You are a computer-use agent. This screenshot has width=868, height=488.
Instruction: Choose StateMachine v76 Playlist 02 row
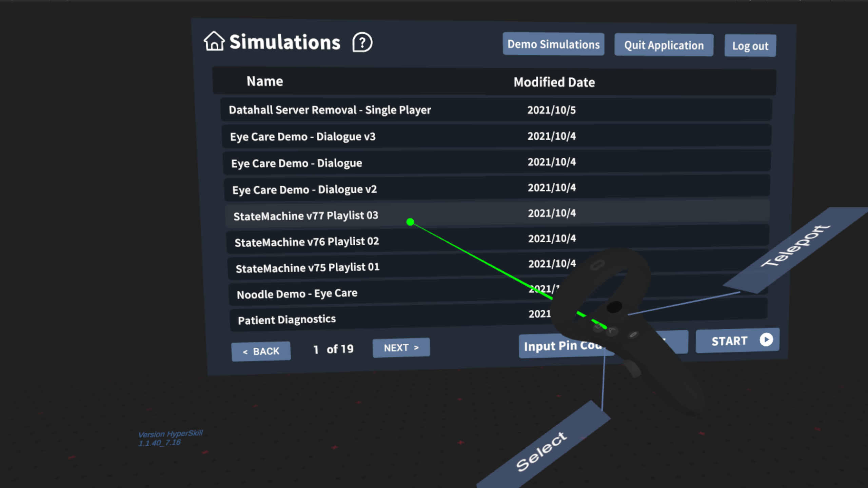(x=498, y=240)
